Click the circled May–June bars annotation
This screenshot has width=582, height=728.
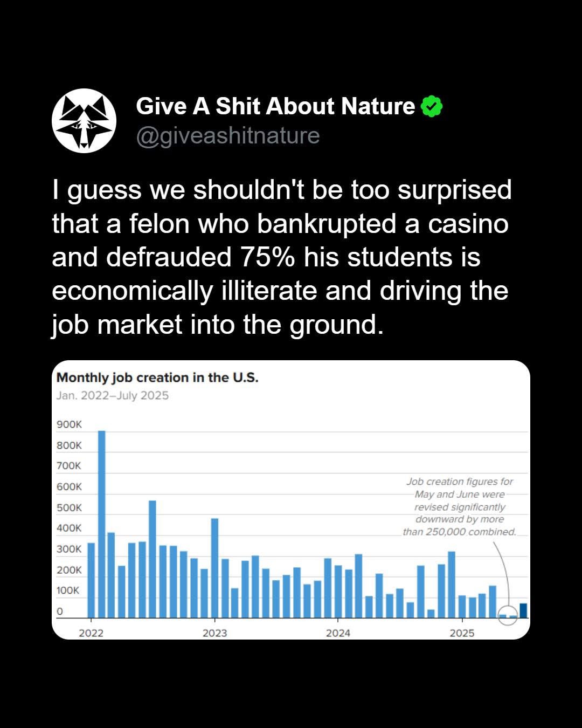[508, 615]
